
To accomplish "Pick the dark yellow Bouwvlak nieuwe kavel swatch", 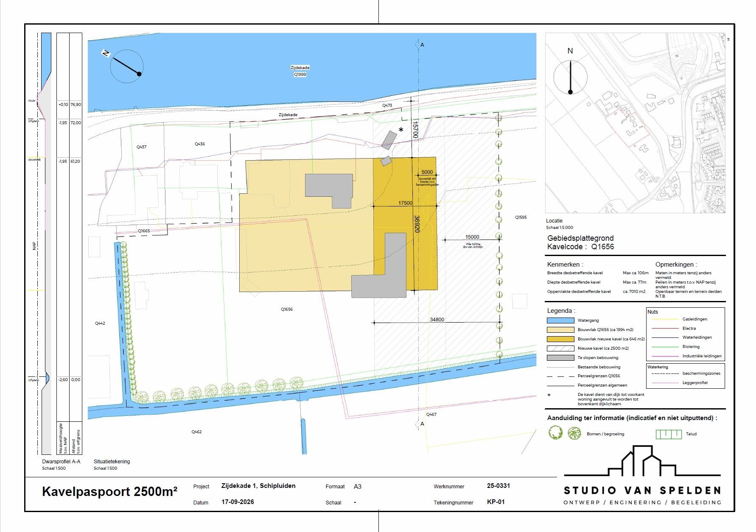I will coord(560,339).
